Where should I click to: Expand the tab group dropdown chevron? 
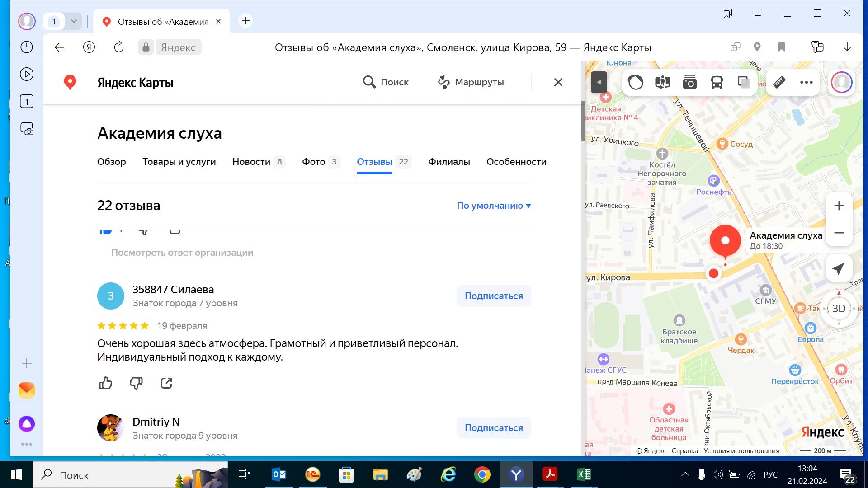[x=74, y=21]
